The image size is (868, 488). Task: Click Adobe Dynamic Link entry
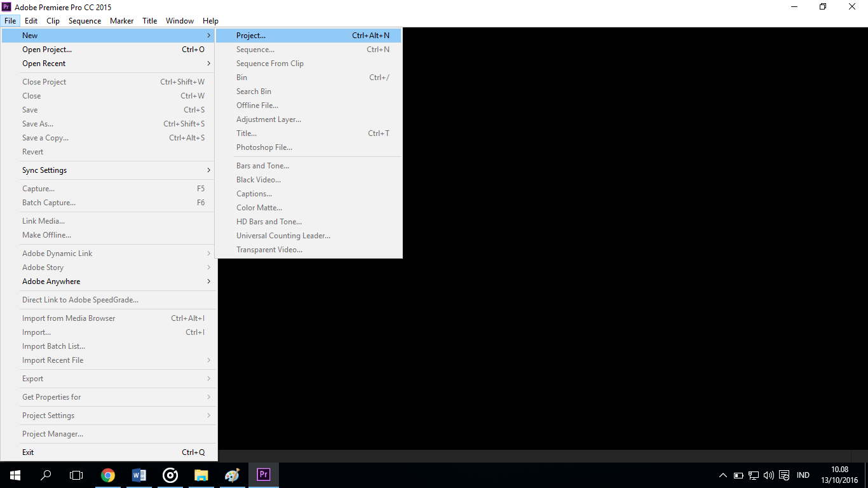pyautogui.click(x=109, y=254)
